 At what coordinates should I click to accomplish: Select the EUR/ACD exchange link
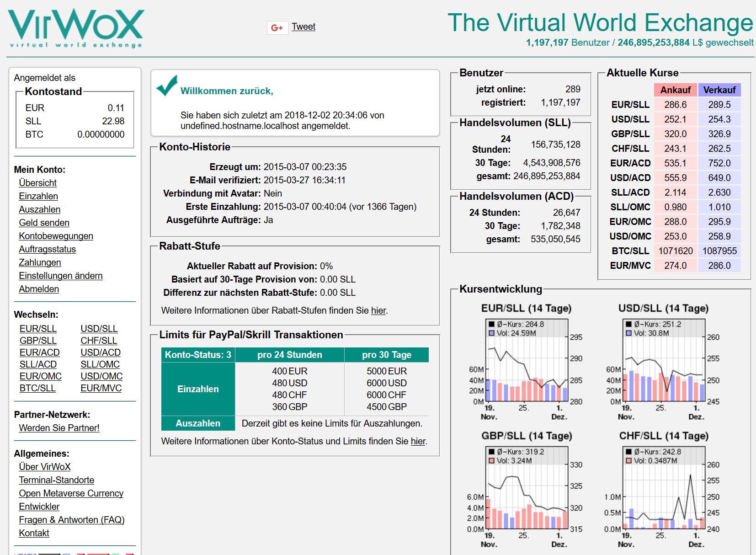coord(40,352)
